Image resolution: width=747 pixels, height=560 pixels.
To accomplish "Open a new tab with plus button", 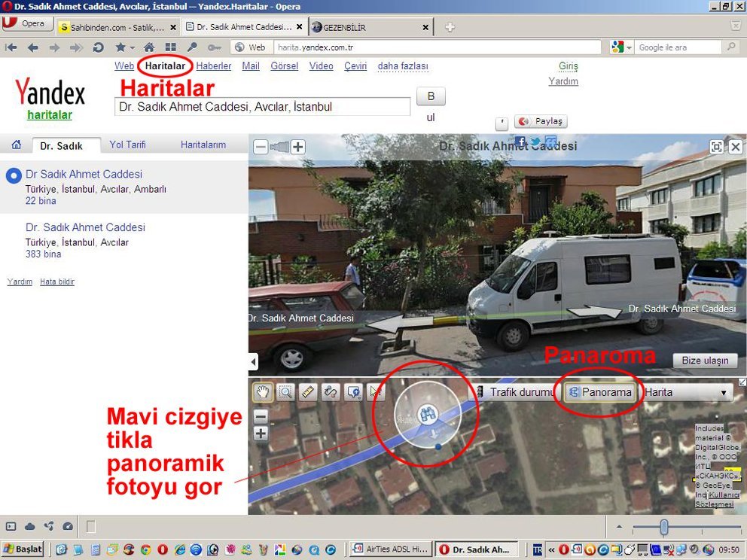I will click(x=450, y=27).
